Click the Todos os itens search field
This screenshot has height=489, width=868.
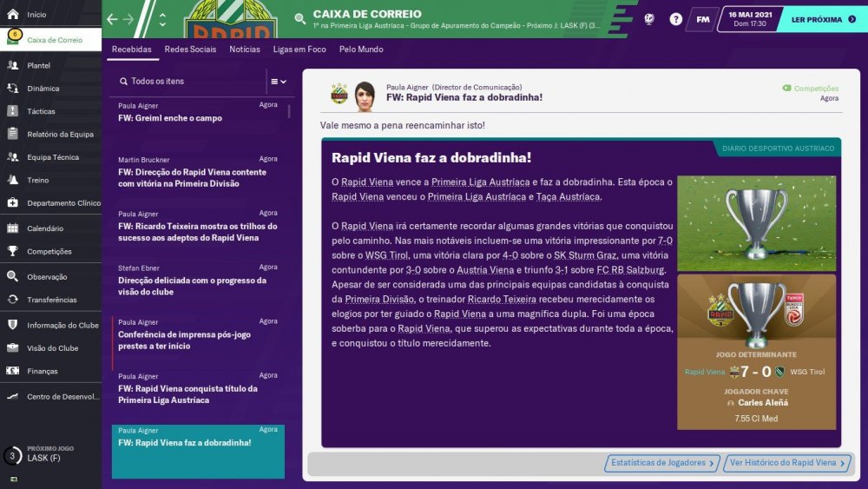coord(188,82)
